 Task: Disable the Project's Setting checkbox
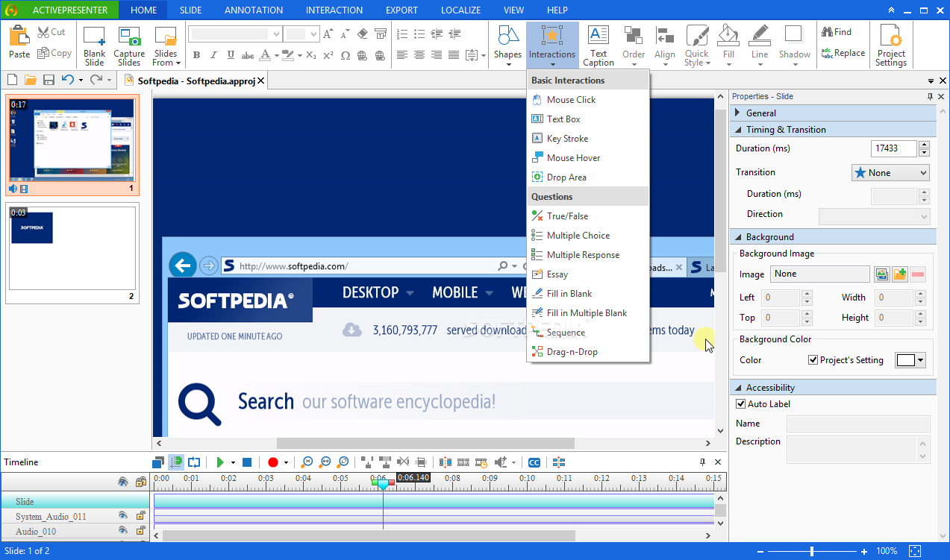(813, 360)
